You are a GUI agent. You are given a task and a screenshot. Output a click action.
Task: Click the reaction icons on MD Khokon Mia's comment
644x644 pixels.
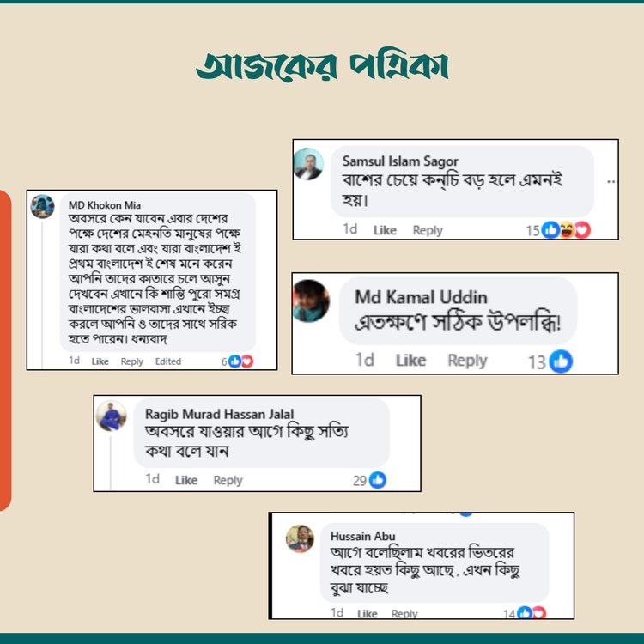pyautogui.click(x=240, y=361)
